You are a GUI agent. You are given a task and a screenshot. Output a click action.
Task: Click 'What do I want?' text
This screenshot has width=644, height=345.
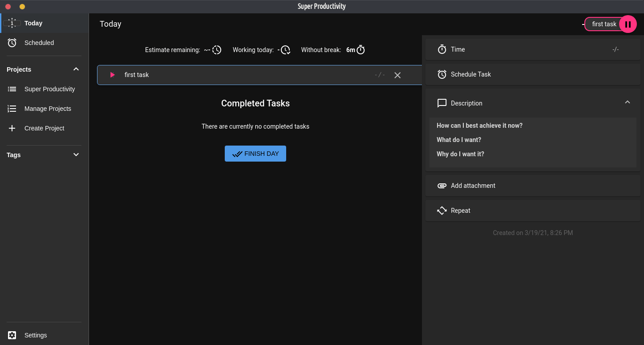pyautogui.click(x=459, y=140)
